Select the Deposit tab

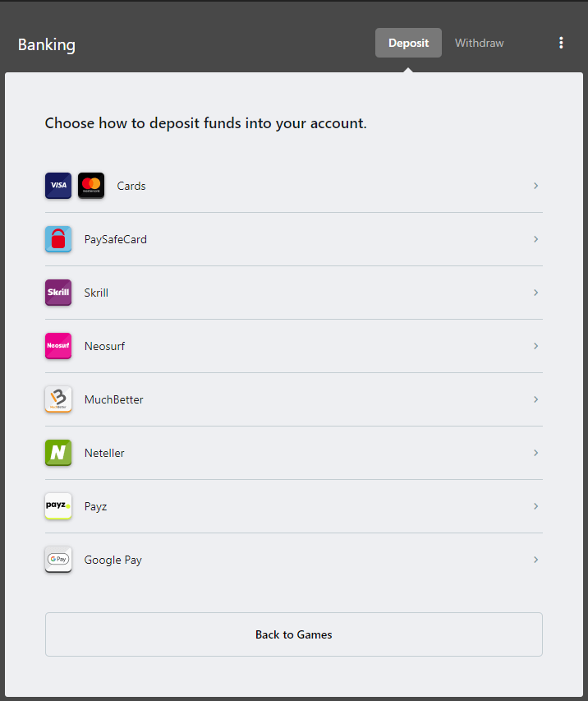[x=408, y=43]
